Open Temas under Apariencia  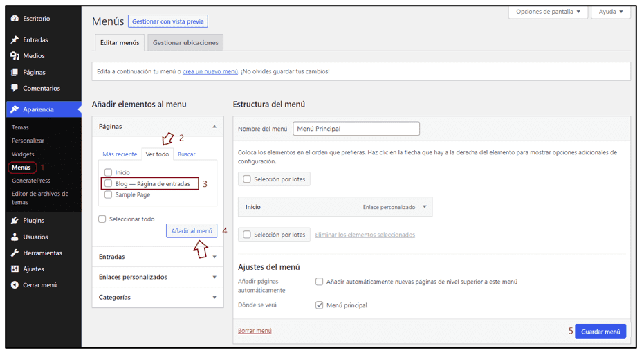20,127
